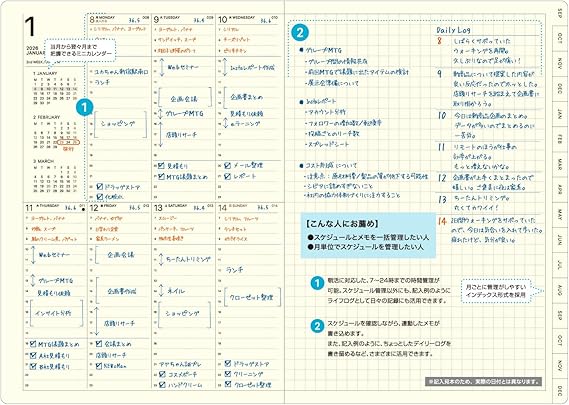Jump to the JUN index tab
The height and width of the screenshot is (405, 569).
(560, 240)
